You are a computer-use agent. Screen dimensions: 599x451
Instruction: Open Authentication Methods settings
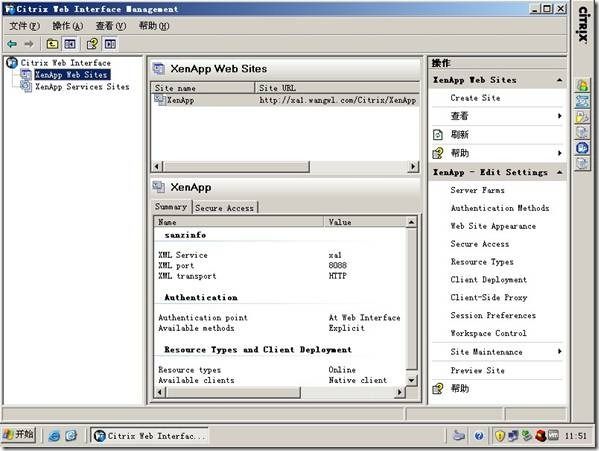(x=500, y=208)
